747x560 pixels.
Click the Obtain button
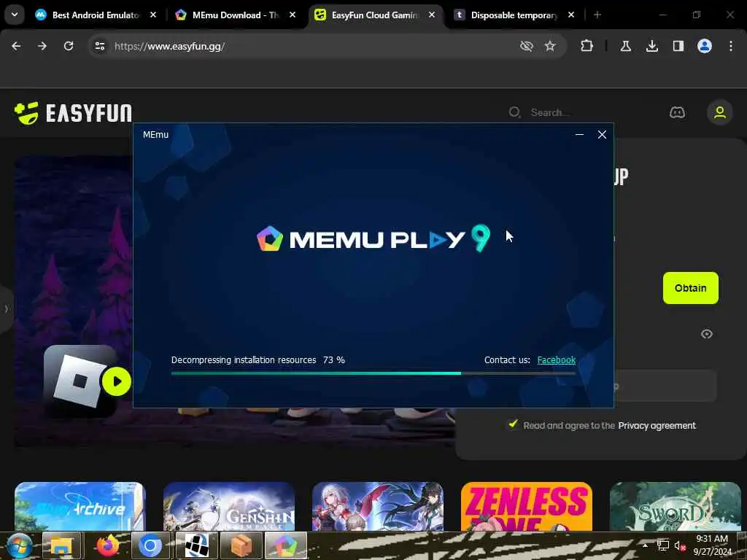[x=690, y=287]
